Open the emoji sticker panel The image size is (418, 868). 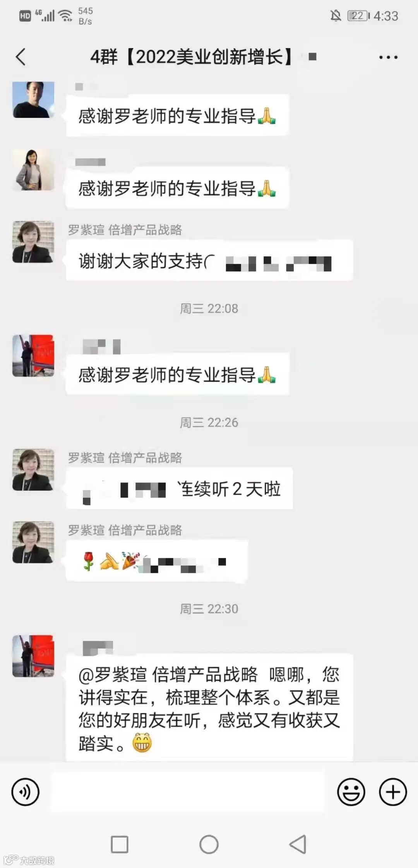[x=351, y=792]
